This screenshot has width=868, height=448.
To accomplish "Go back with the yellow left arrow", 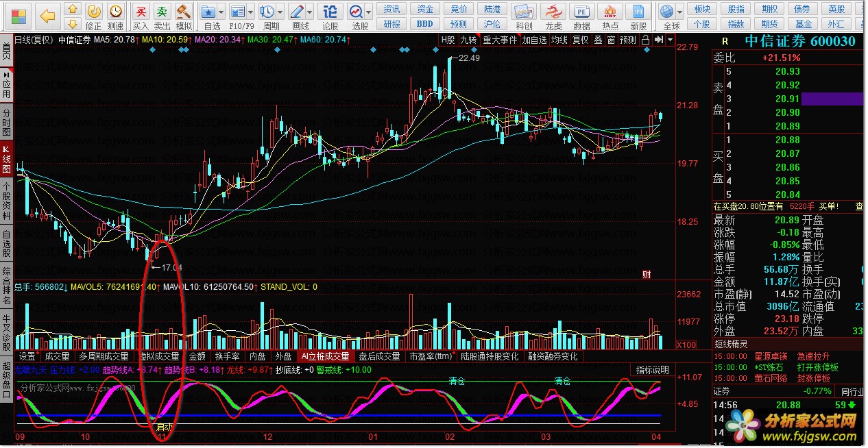I will 47,15.
